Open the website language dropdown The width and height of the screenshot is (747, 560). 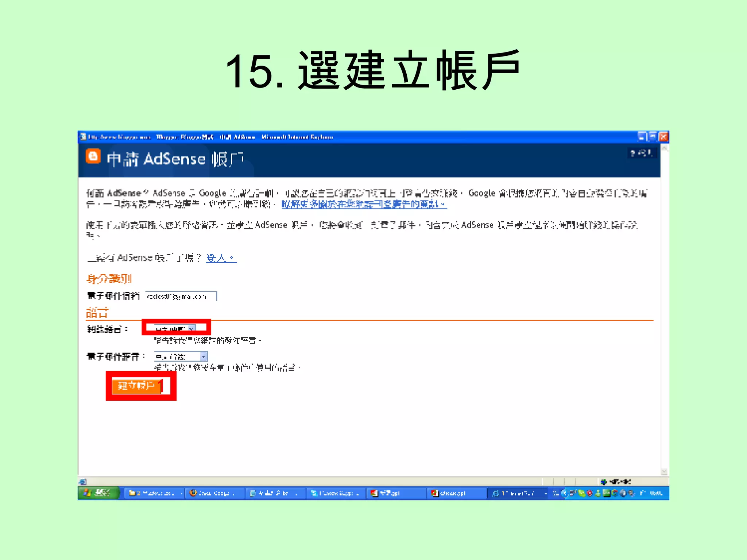175,328
